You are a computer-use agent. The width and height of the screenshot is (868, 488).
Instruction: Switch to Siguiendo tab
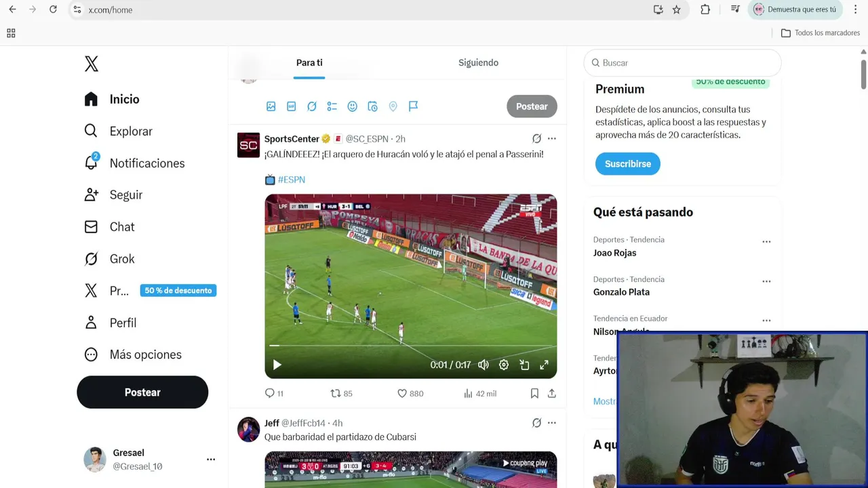tap(478, 62)
